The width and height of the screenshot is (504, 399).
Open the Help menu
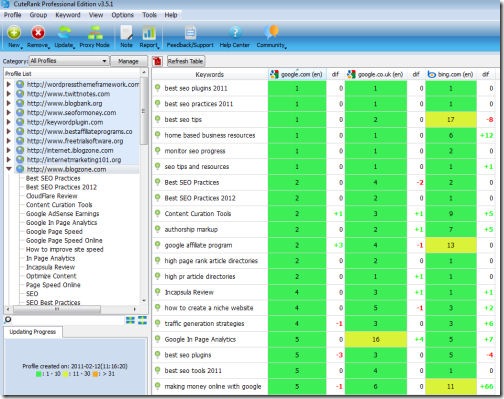click(x=171, y=15)
